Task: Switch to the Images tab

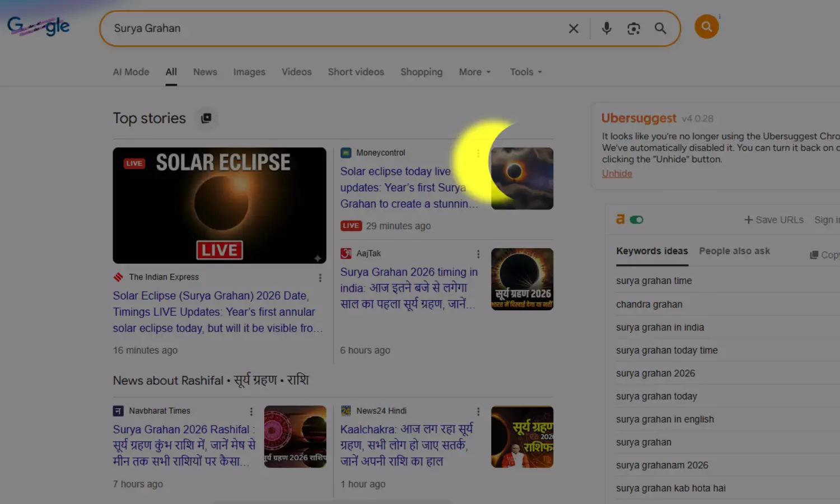Action: pos(249,72)
